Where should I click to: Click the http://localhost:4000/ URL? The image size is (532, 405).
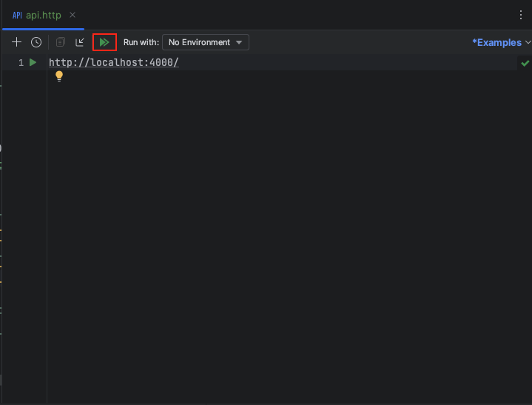114,62
